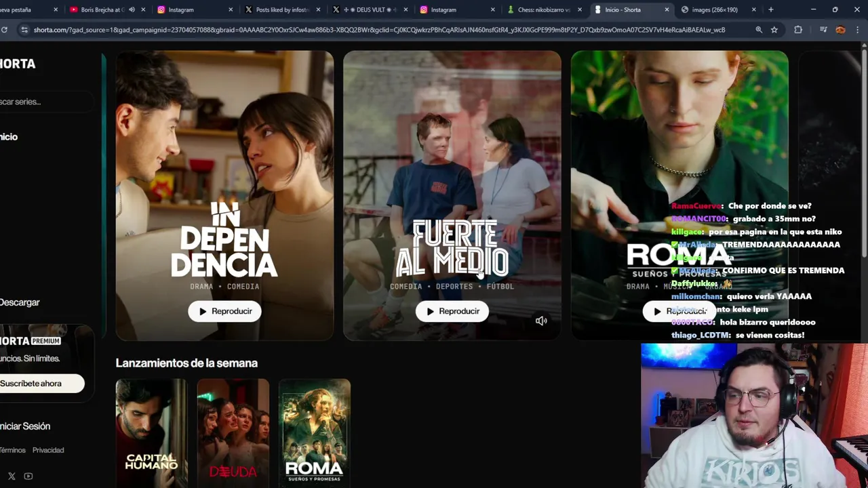Image resolution: width=868 pixels, height=488 pixels.
Task: Open the browser profile avatar
Action: (840, 30)
